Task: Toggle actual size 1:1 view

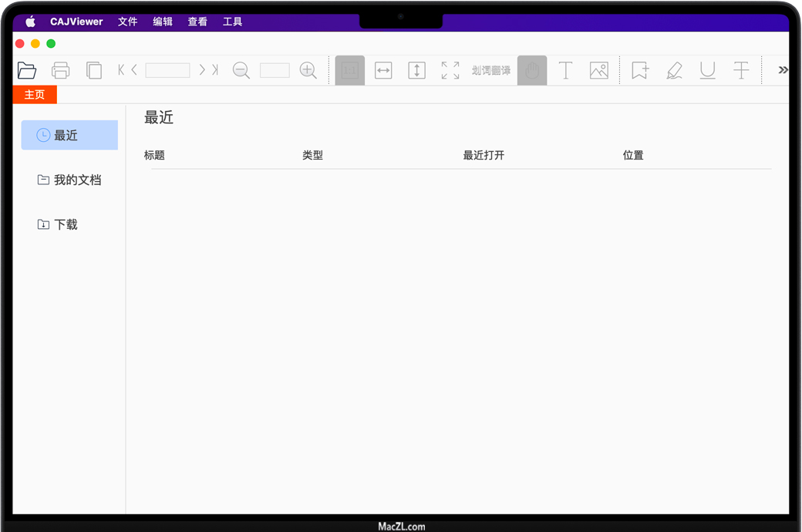Action: [x=350, y=70]
